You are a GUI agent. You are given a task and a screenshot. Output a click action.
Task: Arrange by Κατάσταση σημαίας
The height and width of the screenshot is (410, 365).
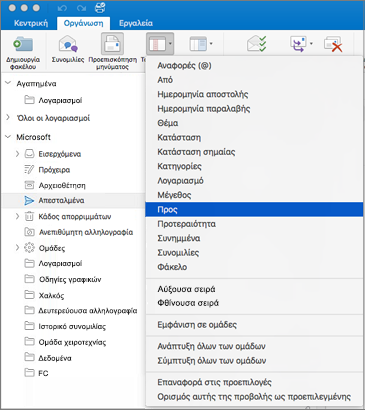coord(254,152)
